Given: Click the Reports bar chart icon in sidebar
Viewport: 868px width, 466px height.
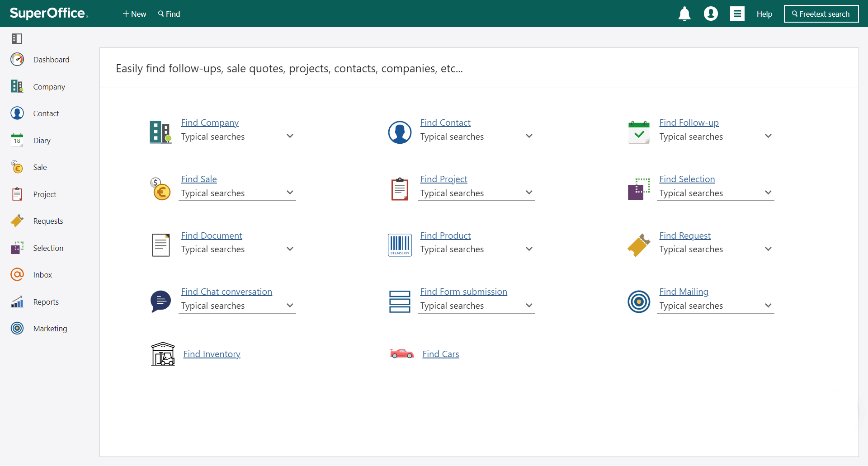Looking at the screenshot, I should click(17, 301).
